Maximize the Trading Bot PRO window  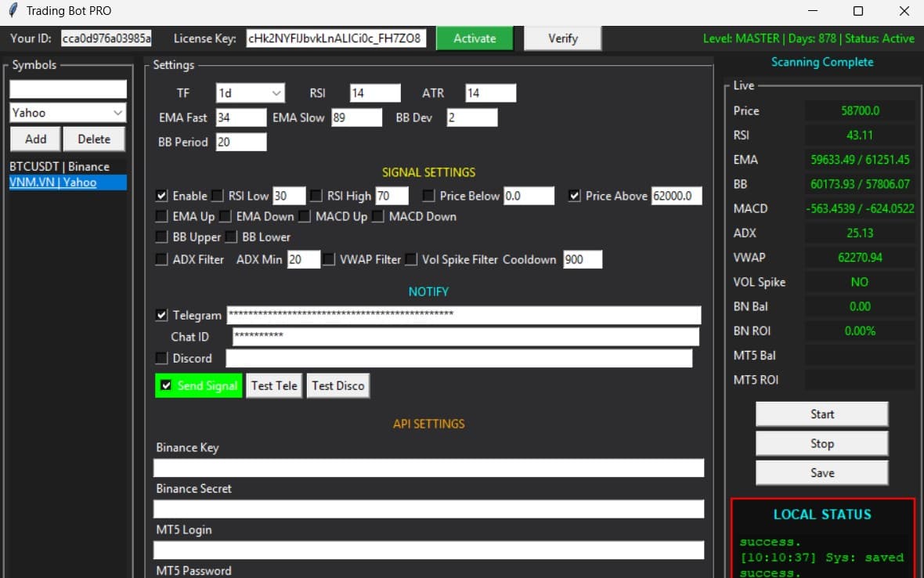(858, 11)
